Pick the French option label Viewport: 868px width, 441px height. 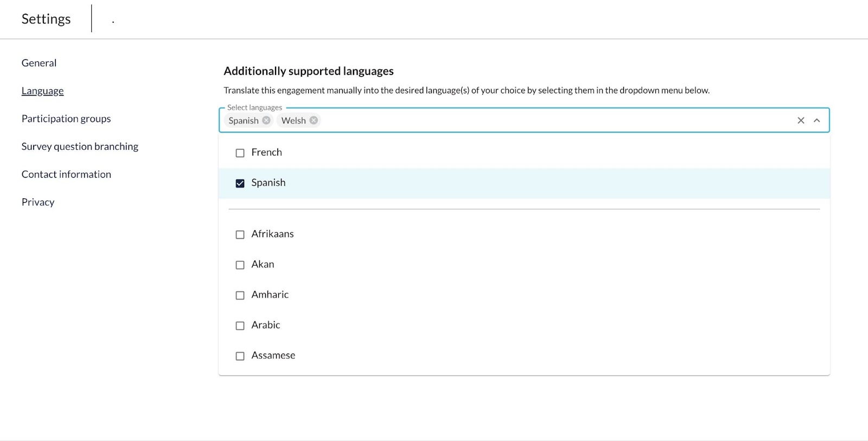pyautogui.click(x=267, y=152)
